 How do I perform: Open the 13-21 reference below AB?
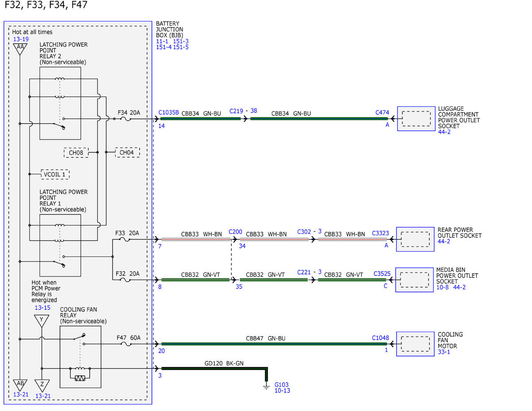pos(21,395)
